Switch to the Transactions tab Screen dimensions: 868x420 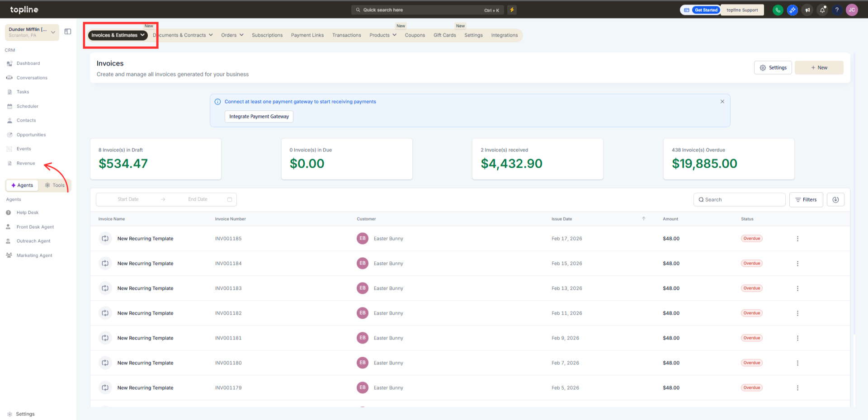coord(347,35)
